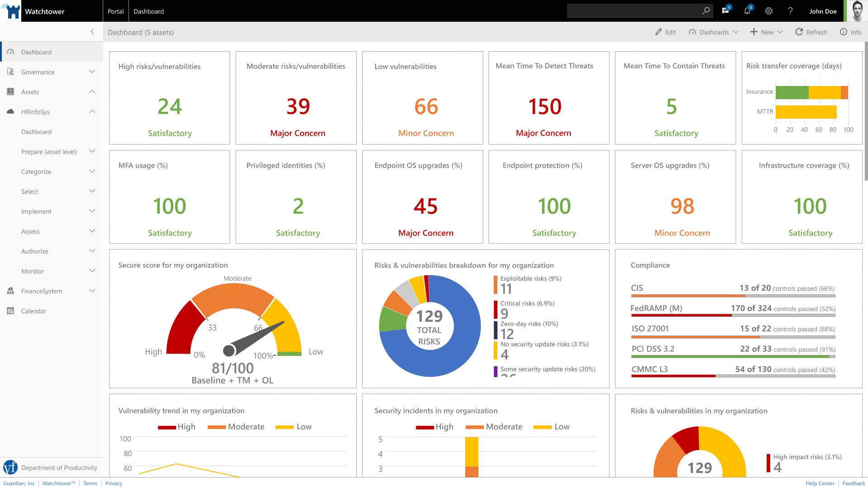Screen dimensions: 868x488
Task: Expand the Authorize chevron
Action: click(x=92, y=251)
